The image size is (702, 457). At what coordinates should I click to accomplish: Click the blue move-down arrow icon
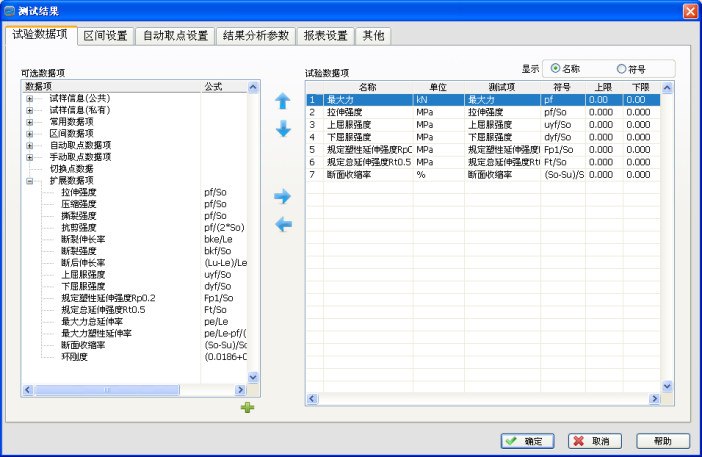(283, 129)
